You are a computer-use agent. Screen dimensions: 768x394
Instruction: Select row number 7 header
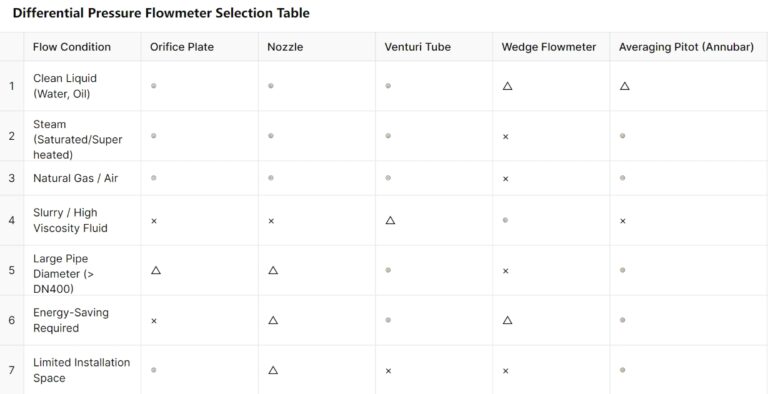[x=12, y=370]
